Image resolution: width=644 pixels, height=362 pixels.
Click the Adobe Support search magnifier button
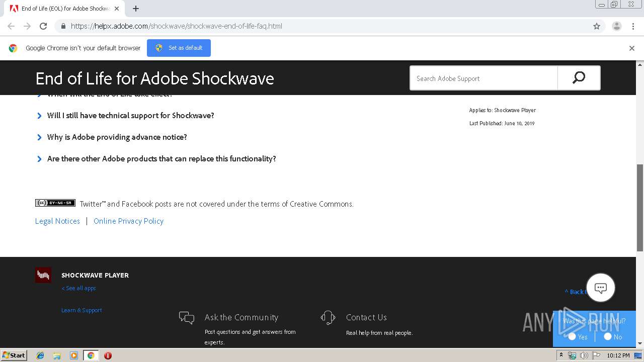click(579, 78)
